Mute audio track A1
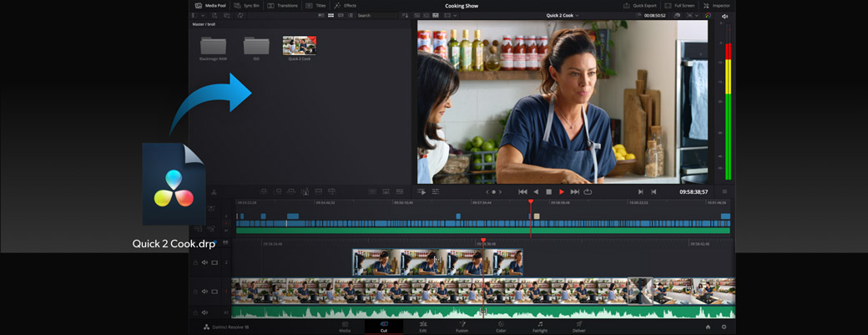This screenshot has width=868, height=335. point(204,312)
